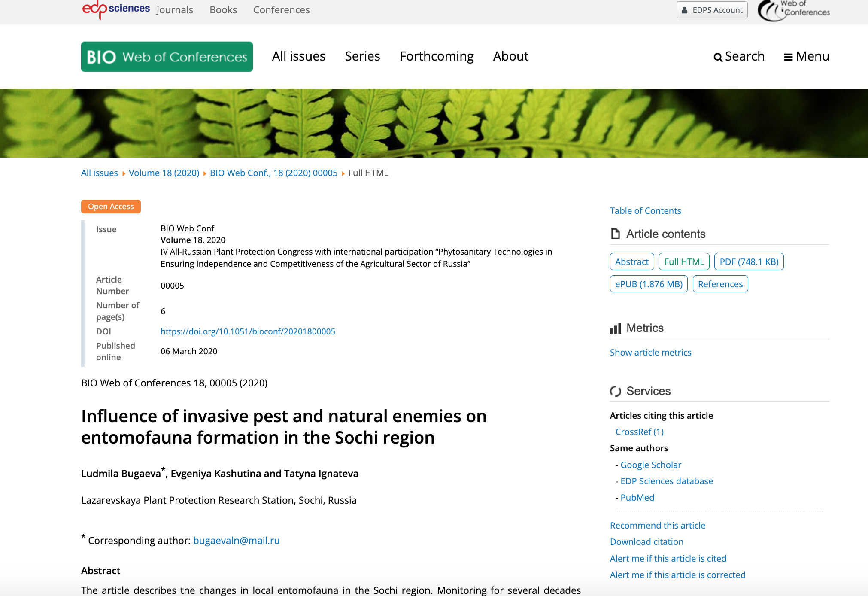
Task: Click the EDPS Account user button
Action: [x=712, y=10]
